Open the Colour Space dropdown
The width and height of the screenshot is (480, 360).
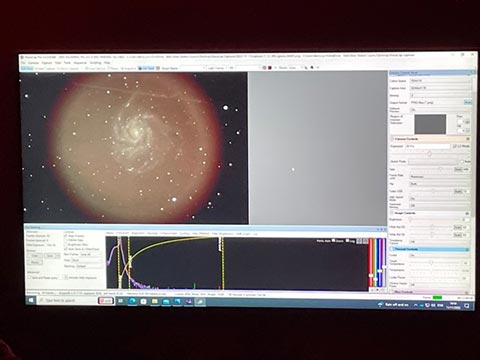tap(440, 81)
